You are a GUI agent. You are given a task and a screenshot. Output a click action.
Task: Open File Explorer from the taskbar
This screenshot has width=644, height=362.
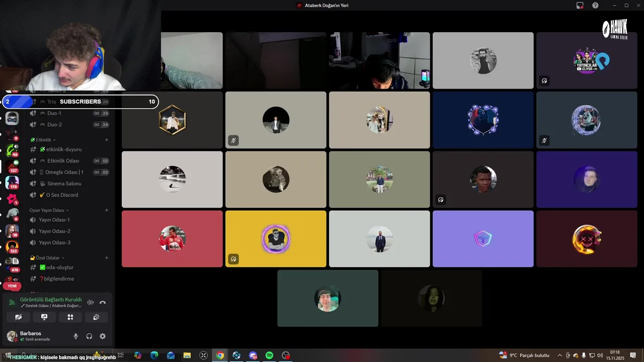[187, 355]
